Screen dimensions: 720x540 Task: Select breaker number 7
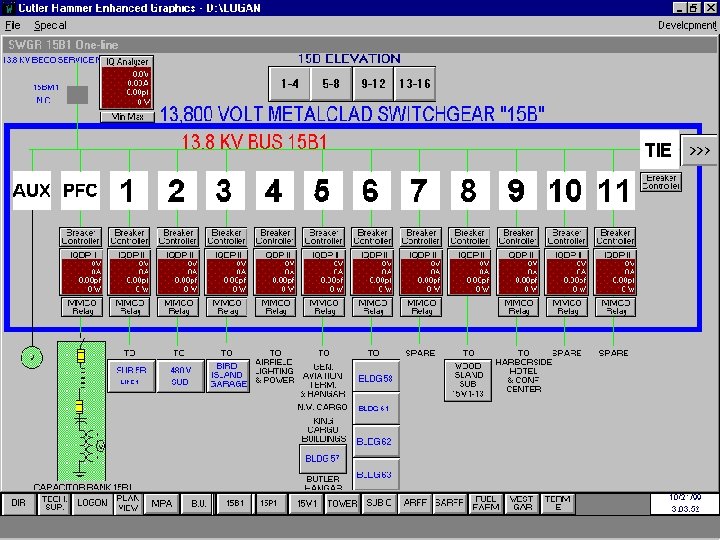420,190
